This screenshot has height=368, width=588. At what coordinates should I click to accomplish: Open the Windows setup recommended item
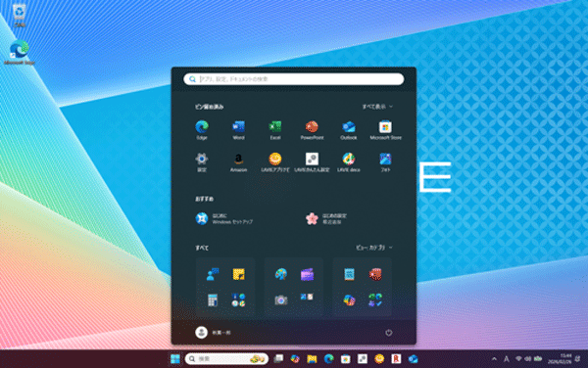tap(224, 218)
